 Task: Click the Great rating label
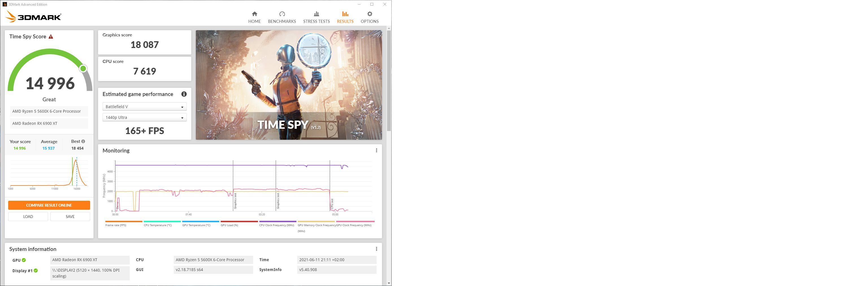click(x=49, y=100)
